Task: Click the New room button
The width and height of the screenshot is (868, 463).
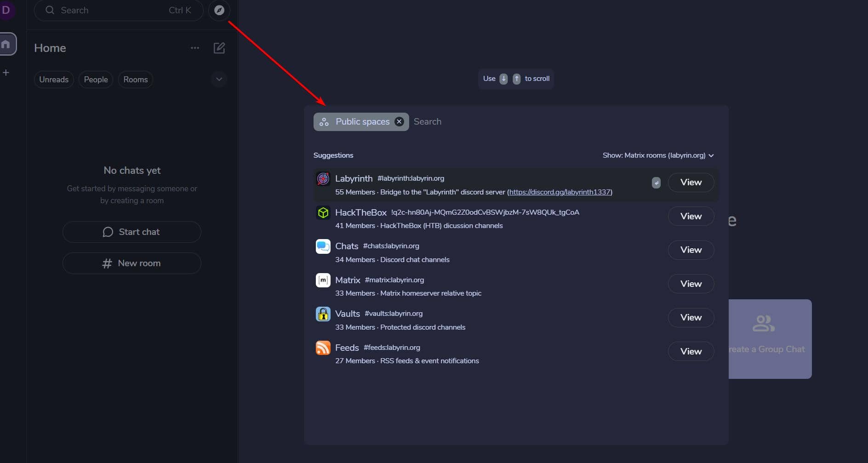Action: (x=132, y=263)
